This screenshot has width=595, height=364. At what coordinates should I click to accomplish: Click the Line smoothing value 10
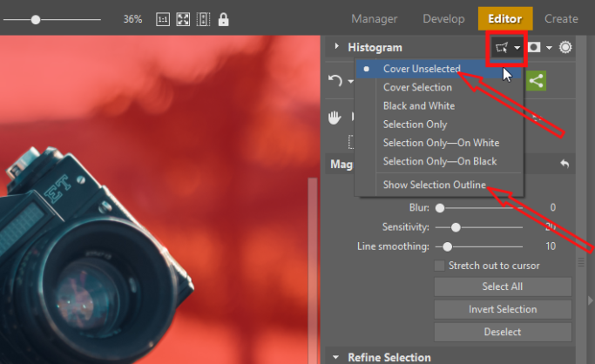(x=551, y=246)
